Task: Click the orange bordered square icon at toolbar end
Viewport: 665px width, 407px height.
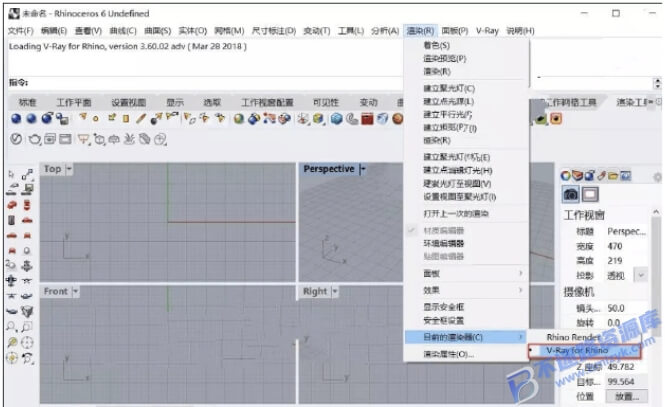Action: tap(555, 119)
